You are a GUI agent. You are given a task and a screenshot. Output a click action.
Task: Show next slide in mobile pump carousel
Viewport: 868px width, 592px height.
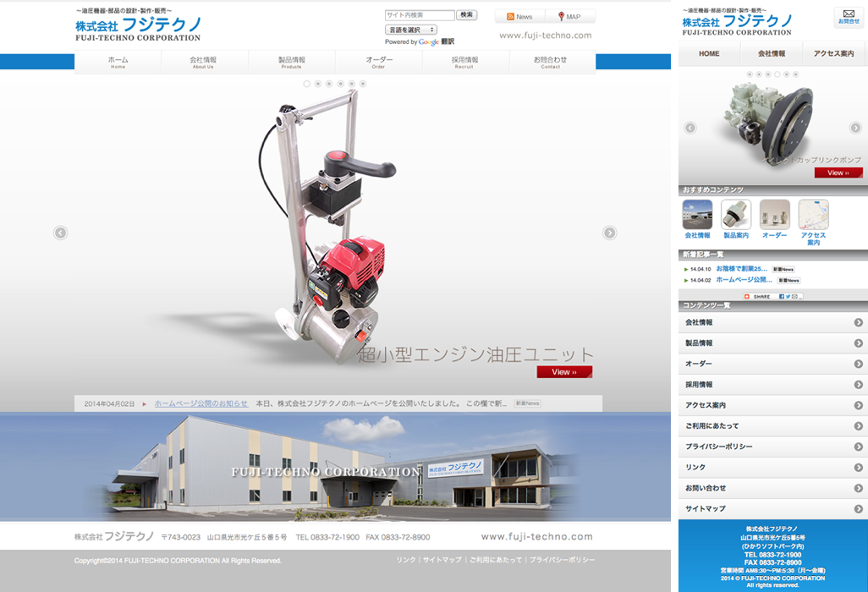855,128
